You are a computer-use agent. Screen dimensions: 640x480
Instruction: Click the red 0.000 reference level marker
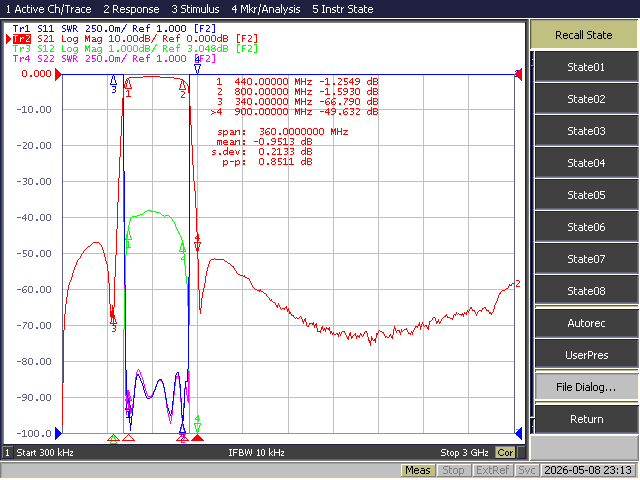click(58, 74)
